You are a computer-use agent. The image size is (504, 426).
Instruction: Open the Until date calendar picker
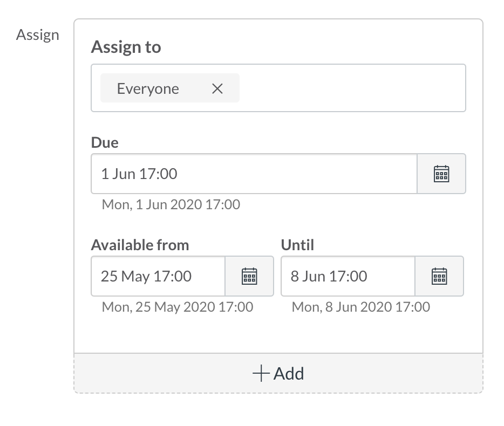(439, 276)
